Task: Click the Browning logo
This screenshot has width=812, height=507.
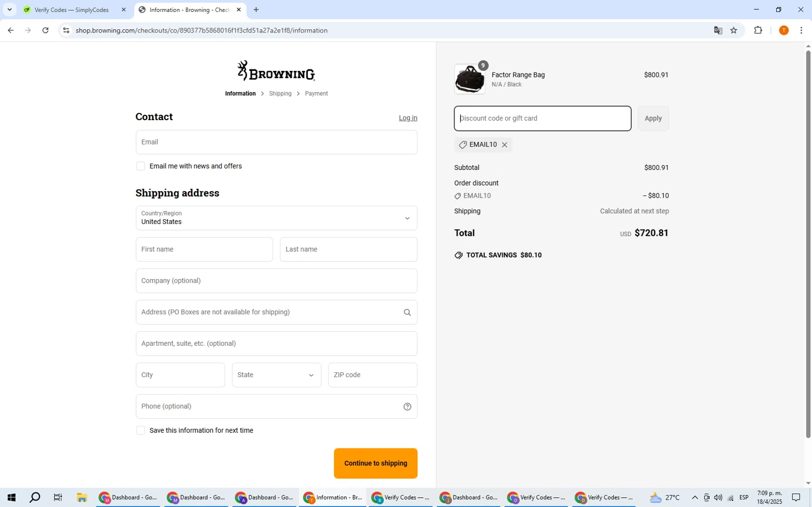Action: pos(276,71)
